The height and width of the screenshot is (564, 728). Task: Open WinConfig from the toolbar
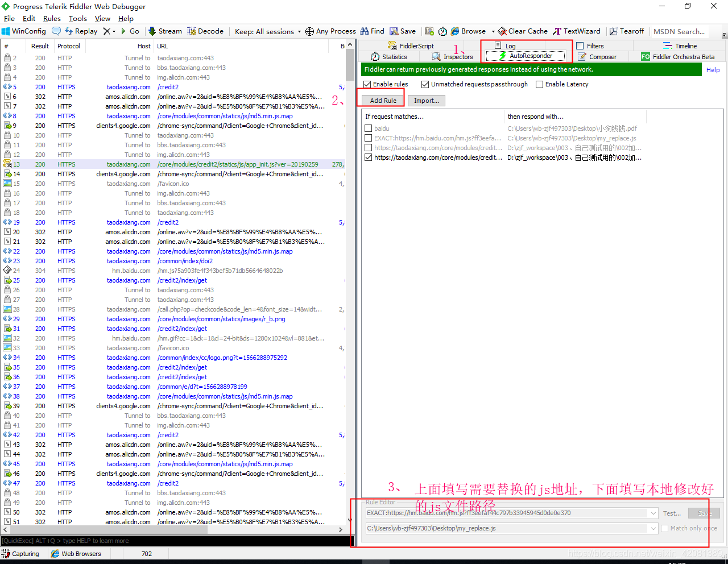tap(24, 31)
